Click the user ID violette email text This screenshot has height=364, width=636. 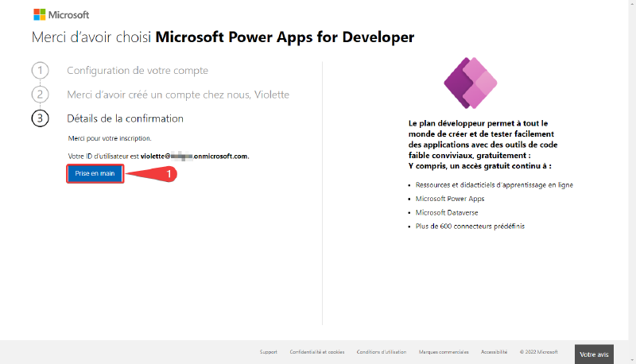[x=194, y=156]
